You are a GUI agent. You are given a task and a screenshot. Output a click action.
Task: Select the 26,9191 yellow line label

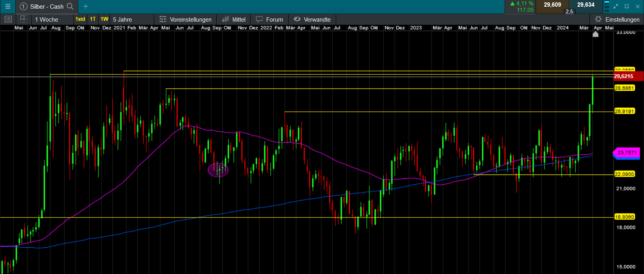pos(624,111)
